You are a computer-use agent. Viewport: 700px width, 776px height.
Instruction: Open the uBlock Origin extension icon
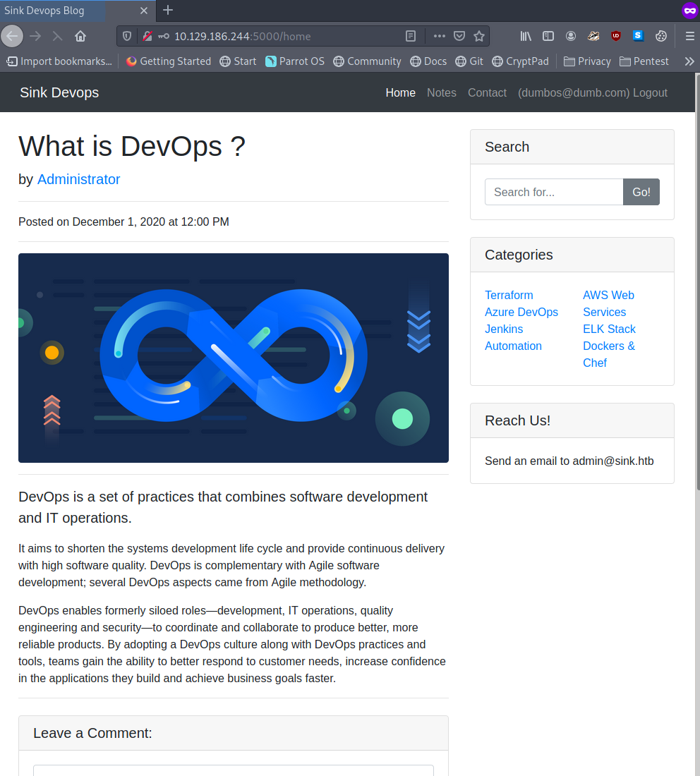(x=616, y=36)
